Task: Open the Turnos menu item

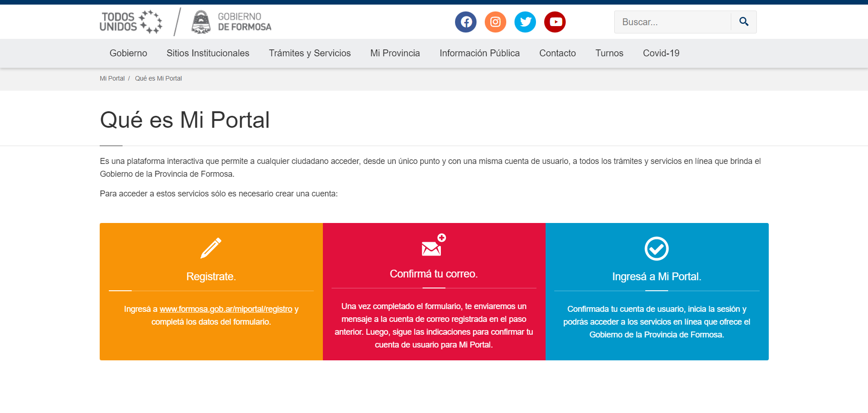Action: click(x=609, y=53)
